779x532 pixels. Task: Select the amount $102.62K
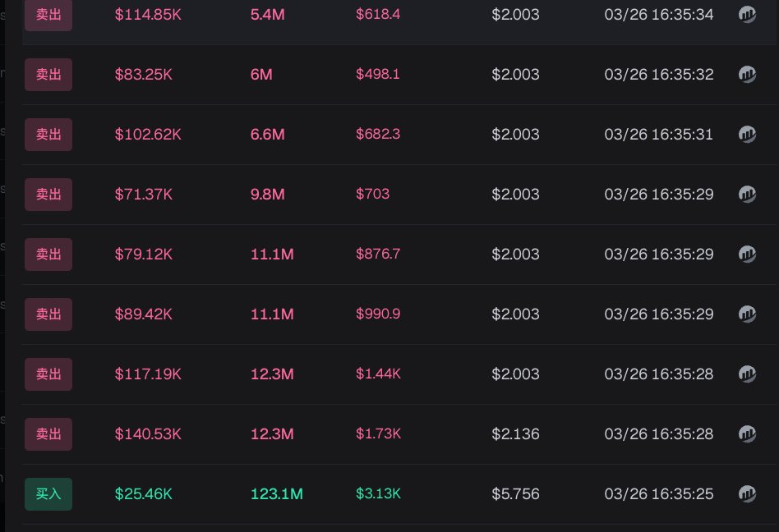148,135
